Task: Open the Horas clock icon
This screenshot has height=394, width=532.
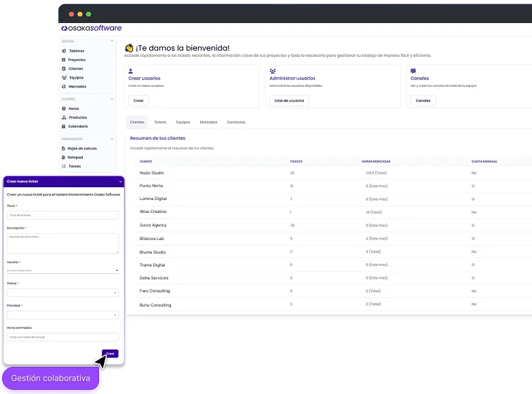Action: pyautogui.click(x=64, y=109)
